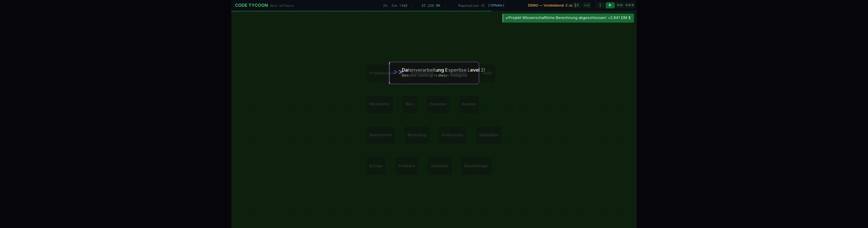Image resolution: width=868 pixels, height=228 pixels.
Task: Click the project completed green notification
Action: [x=568, y=18]
